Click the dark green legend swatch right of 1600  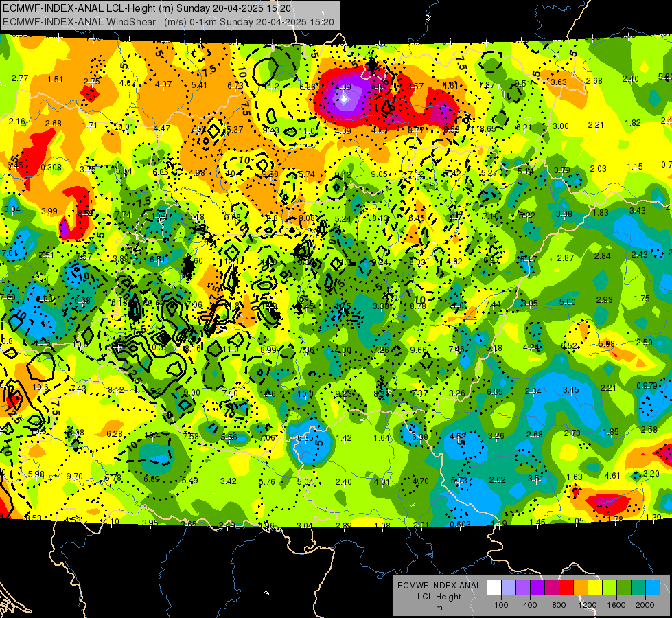625,588
